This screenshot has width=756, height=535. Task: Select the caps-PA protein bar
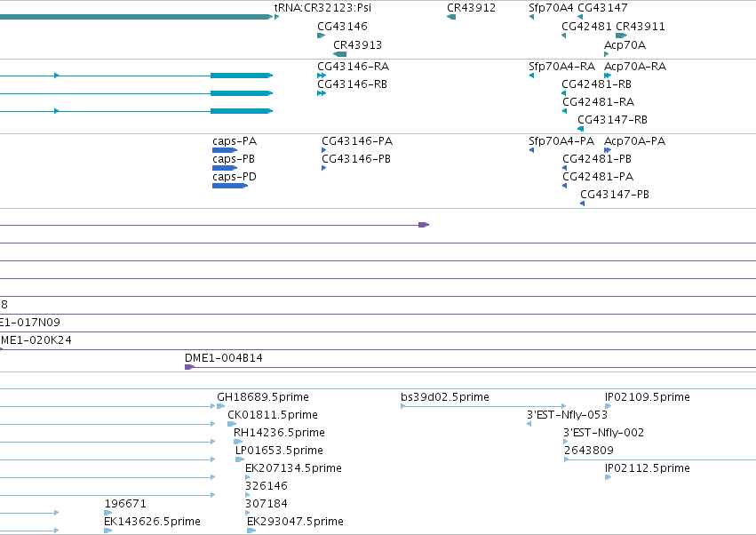pos(225,150)
